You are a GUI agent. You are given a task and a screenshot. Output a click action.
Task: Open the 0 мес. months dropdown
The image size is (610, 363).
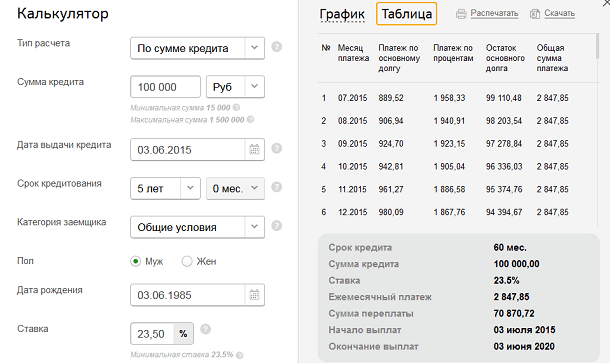[235, 188]
